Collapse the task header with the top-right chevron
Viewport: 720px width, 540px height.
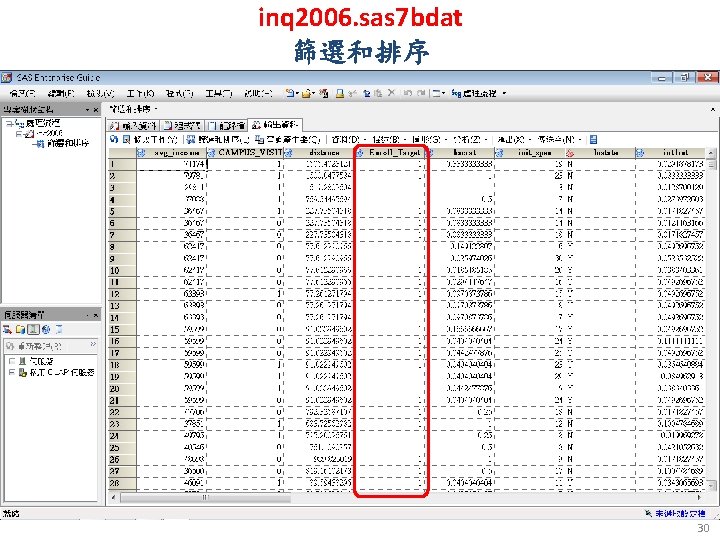click(x=713, y=110)
